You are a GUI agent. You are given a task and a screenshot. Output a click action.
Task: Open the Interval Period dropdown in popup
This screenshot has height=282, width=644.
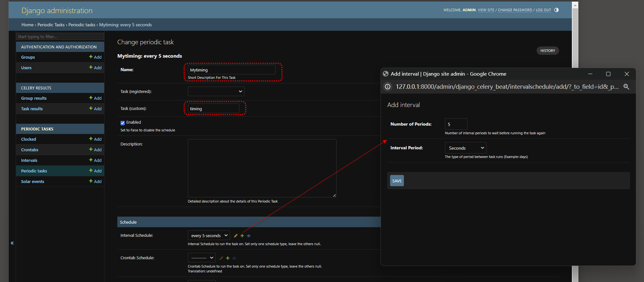point(465,148)
